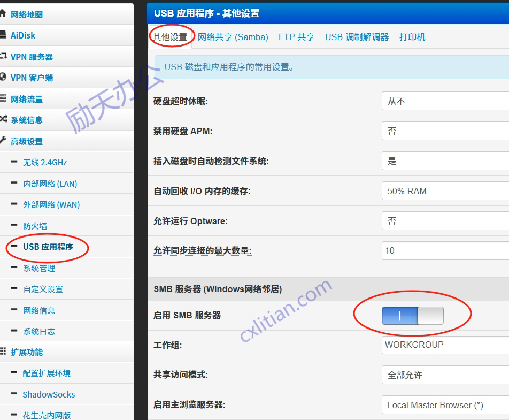This screenshot has height=420, width=509.
Task: Click the globe icon for VPN 客户端
Action: [3, 78]
